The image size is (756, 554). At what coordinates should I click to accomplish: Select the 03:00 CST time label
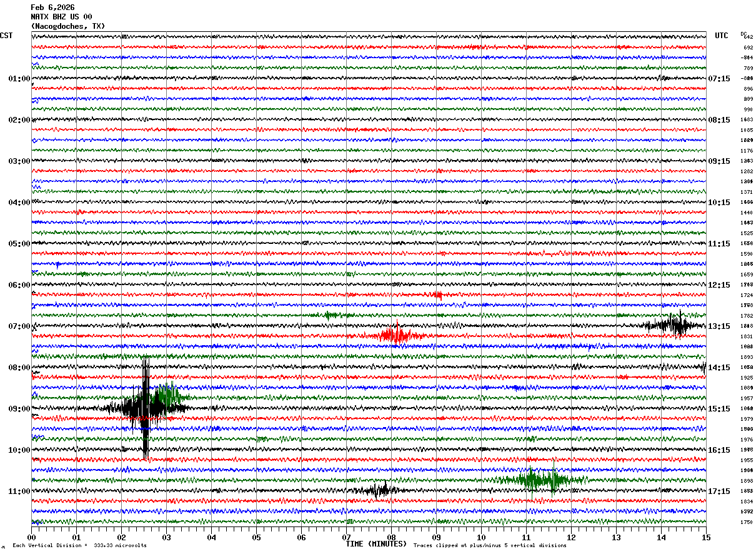point(19,161)
